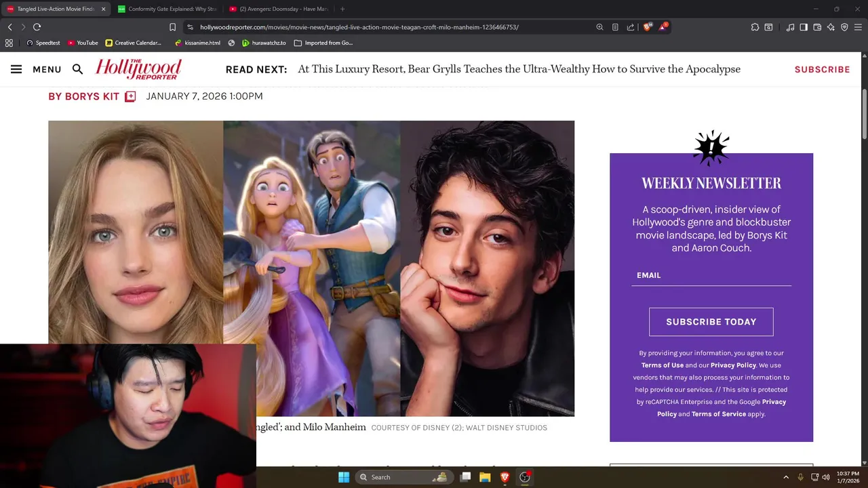Click the newsletter EMAIL input field
Image resolution: width=868 pixels, height=488 pixels.
coord(711,275)
